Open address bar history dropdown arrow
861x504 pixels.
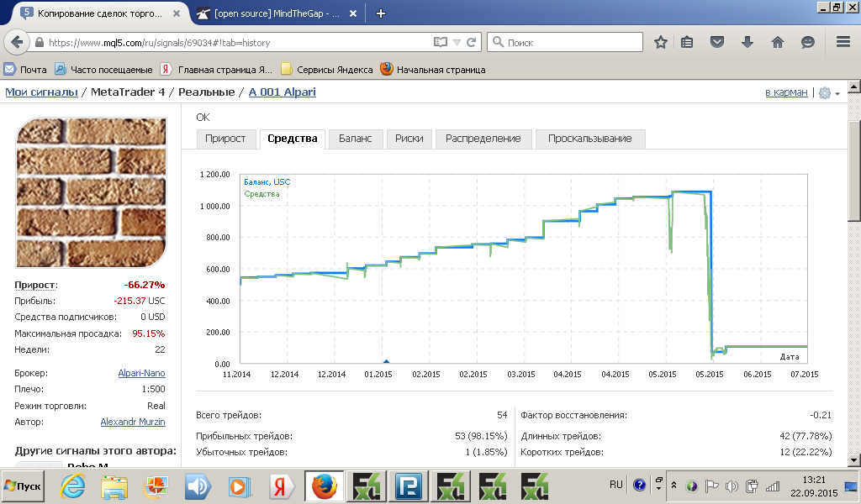(457, 42)
